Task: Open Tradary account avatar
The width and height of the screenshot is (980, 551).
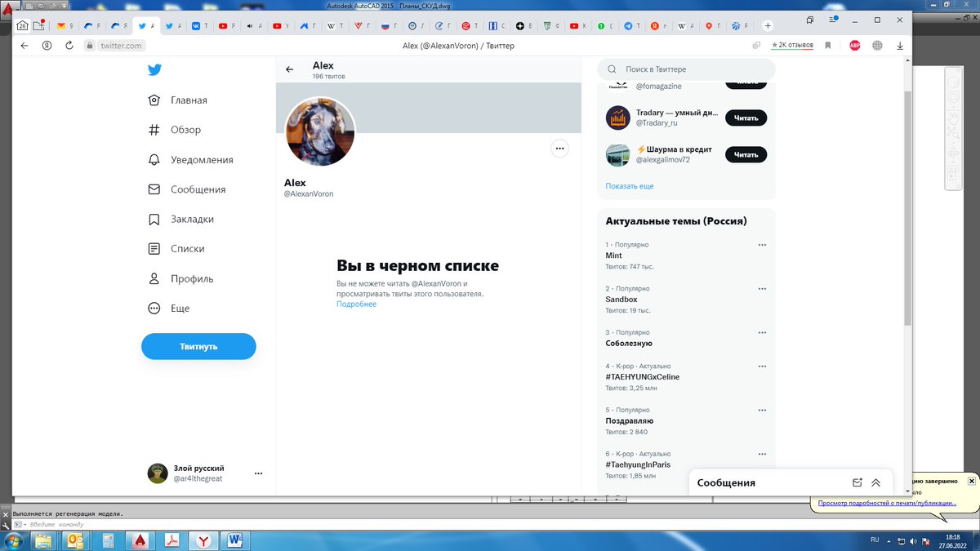Action: pyautogui.click(x=617, y=118)
